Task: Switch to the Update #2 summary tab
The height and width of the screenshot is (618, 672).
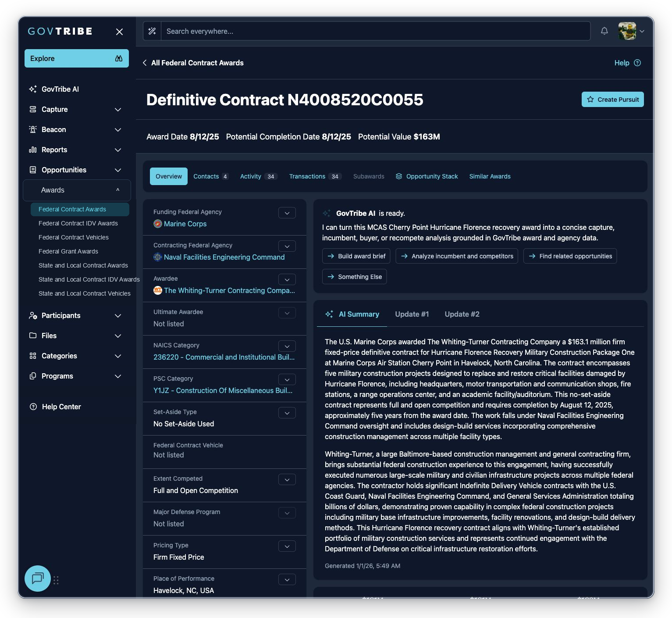Action: click(x=462, y=314)
